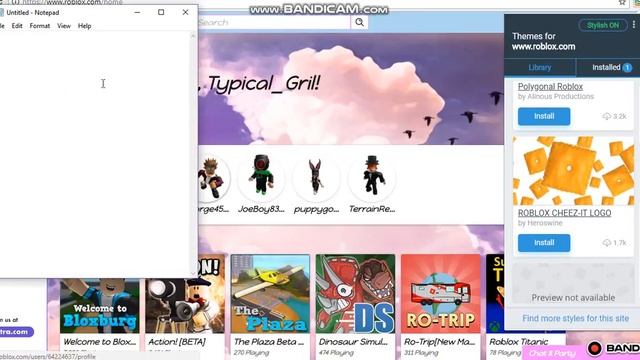Viewport: 640px width, 360px height.
Task: Click the download count icon beside 3.2k
Action: click(607, 116)
